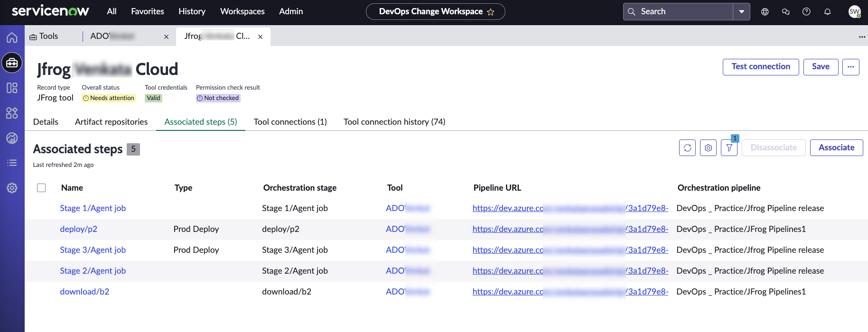Sort by the Name column header
868x332 pixels.
coord(72,188)
